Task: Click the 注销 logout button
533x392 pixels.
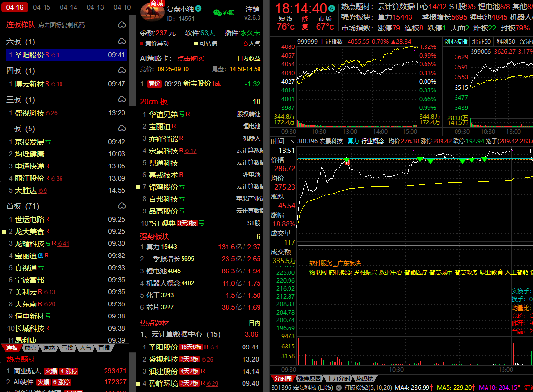Action: tap(252, 9)
